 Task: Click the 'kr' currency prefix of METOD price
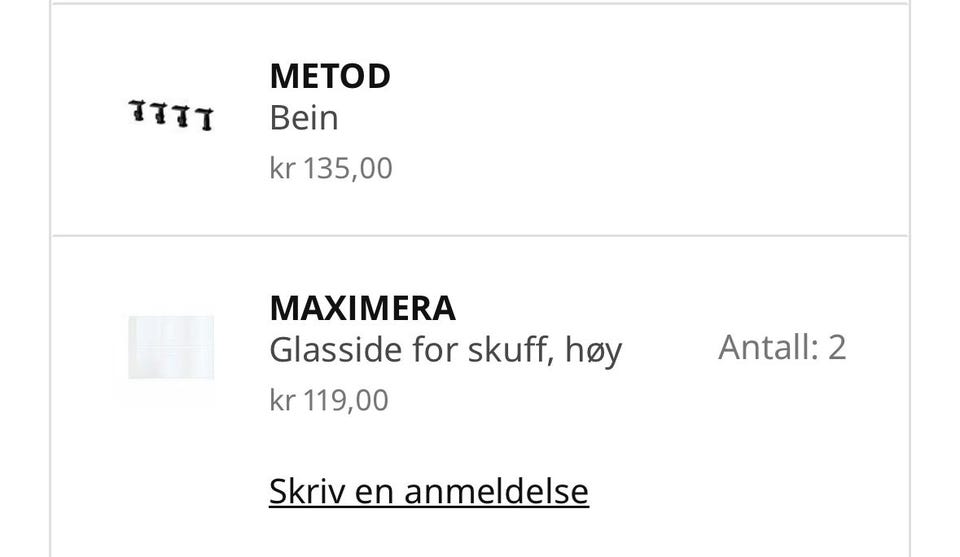pyautogui.click(x=282, y=167)
